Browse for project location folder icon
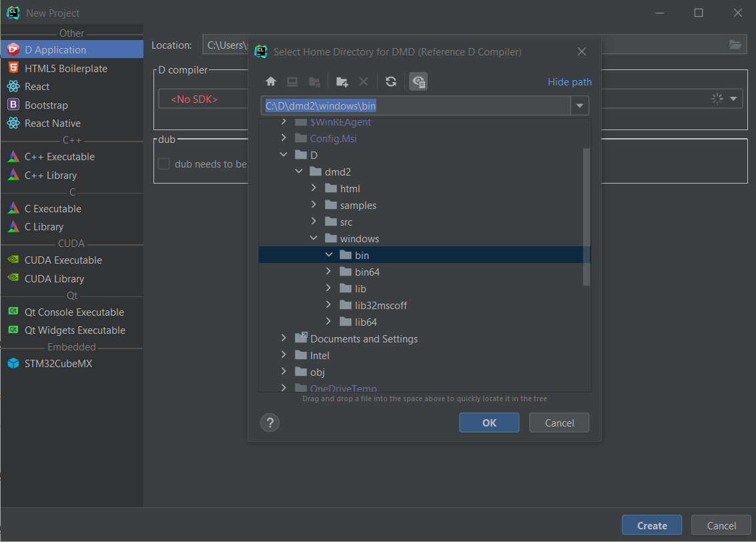 pos(735,45)
